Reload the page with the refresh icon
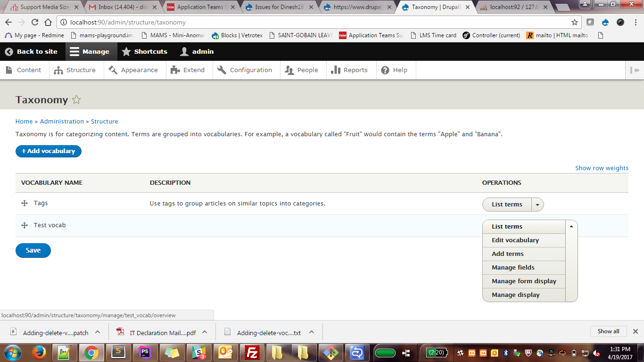The width and height of the screenshot is (644, 362). 35,22
